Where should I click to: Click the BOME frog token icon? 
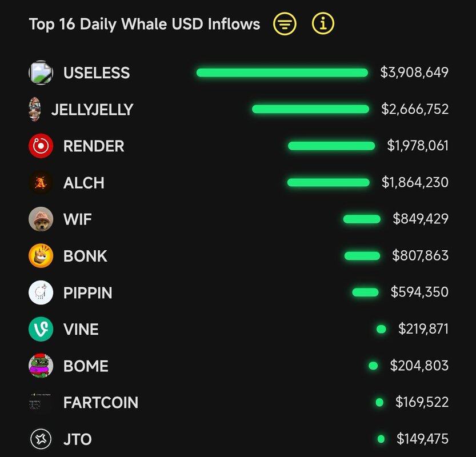click(x=41, y=366)
